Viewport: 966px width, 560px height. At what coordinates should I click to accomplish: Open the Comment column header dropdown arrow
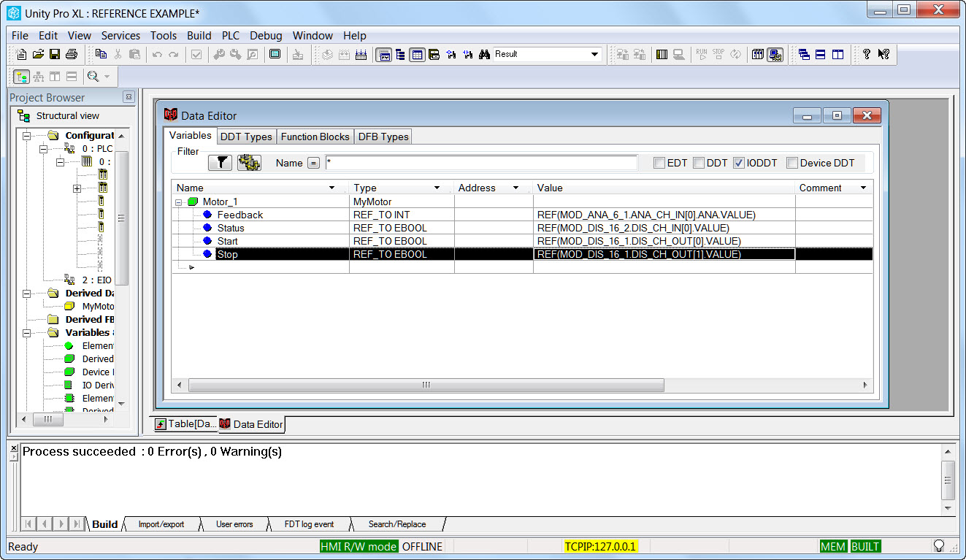pyautogui.click(x=864, y=188)
